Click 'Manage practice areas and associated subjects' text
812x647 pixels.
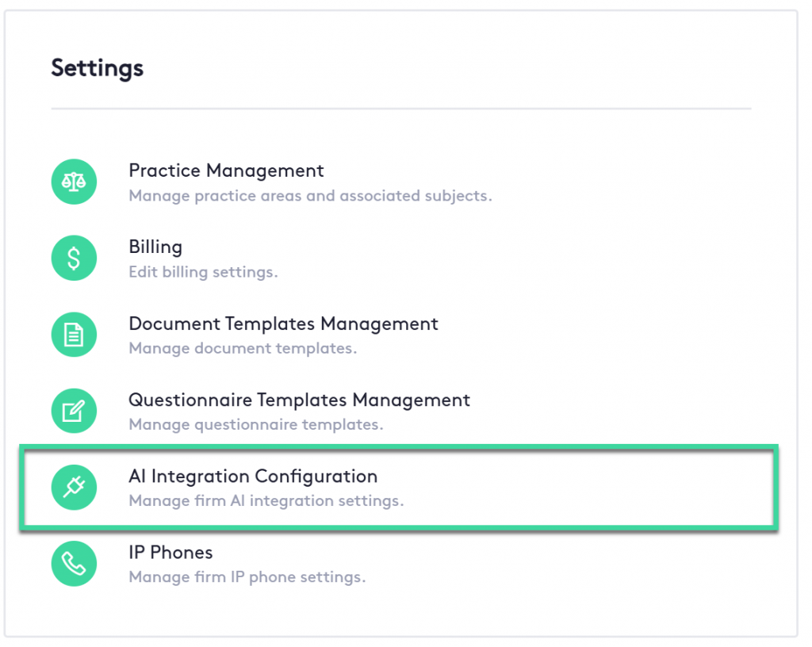click(x=310, y=196)
